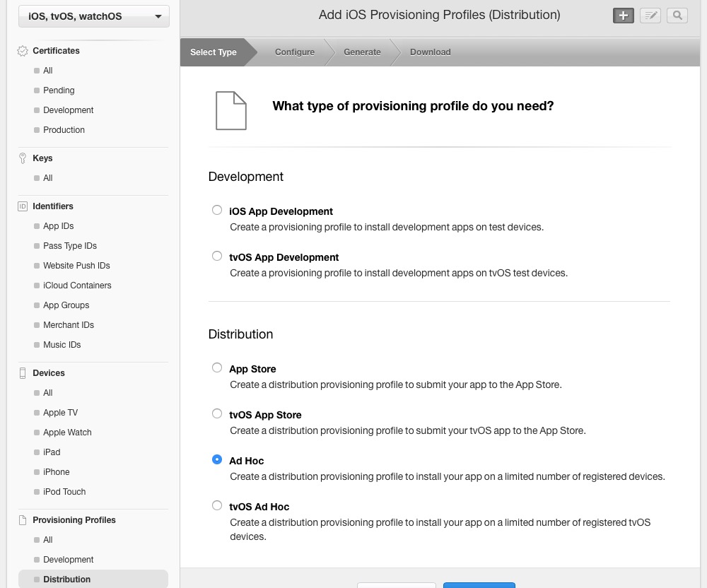Click the edit pencil icon in header
Image resolution: width=707 pixels, height=588 pixels.
[x=650, y=16]
